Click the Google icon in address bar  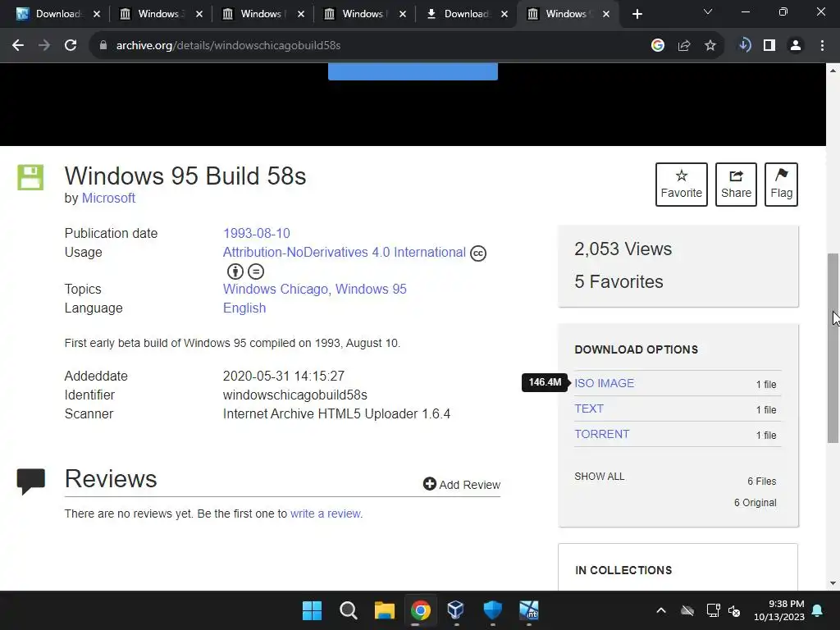[657, 46]
